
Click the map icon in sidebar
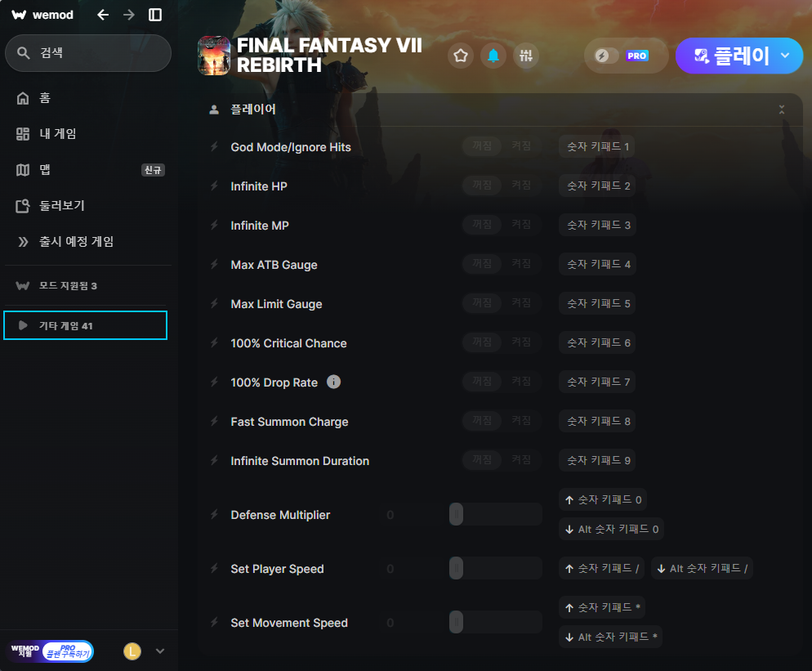[x=23, y=170]
